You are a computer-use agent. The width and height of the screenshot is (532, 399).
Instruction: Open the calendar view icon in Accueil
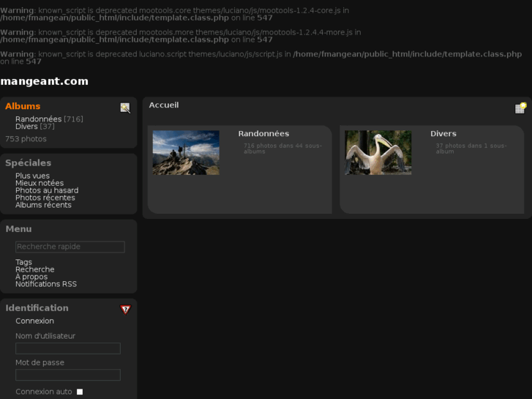[520, 108]
